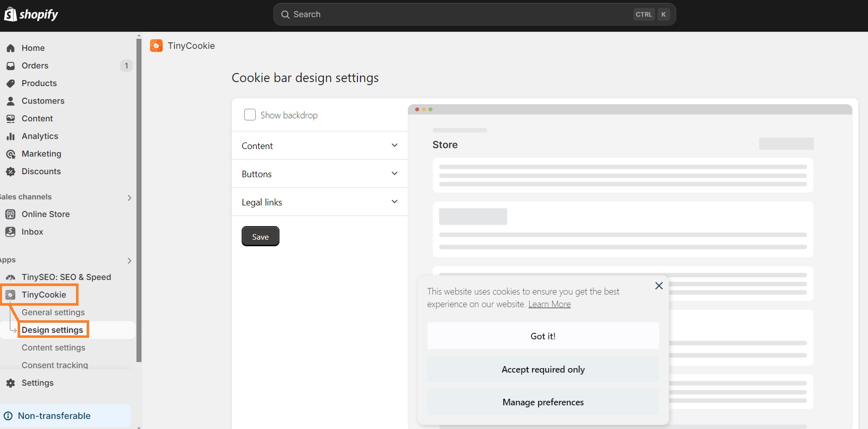Click the Content icon in the sidebar
Viewport: 868px width, 429px height.
click(11, 119)
